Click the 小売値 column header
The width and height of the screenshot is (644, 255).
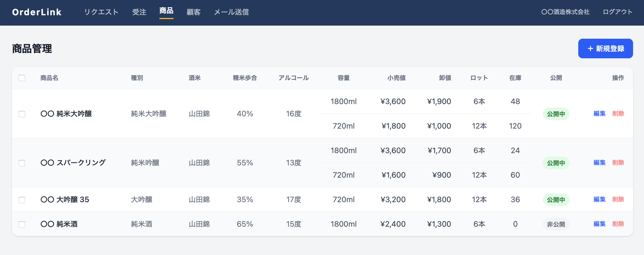pyautogui.click(x=396, y=78)
